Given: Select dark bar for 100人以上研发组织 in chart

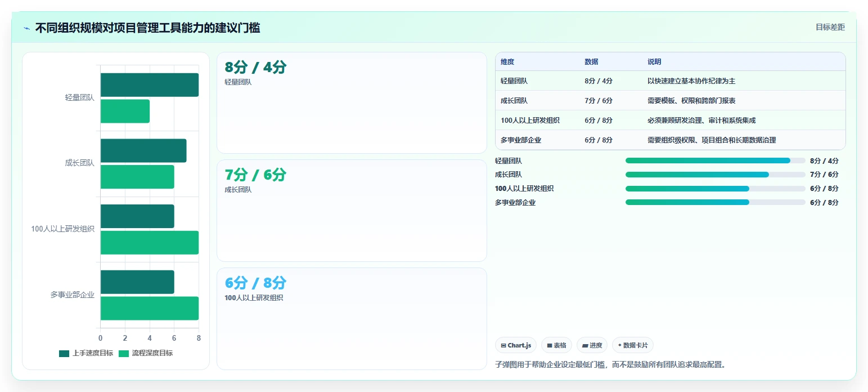Looking at the screenshot, I should coord(137,216).
